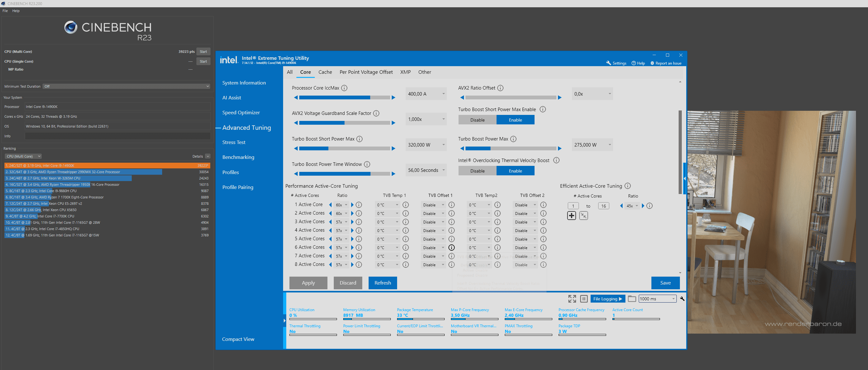
Task: Increase 3 Active Cores ratio right arrow
Action: pos(352,222)
